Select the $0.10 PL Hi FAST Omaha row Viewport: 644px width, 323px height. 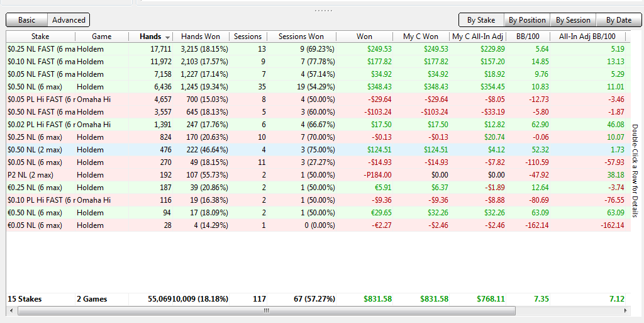[318, 200]
